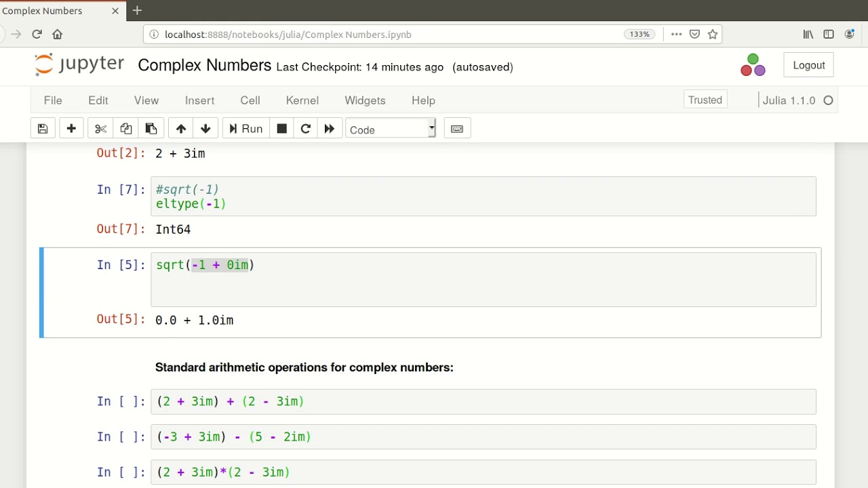The height and width of the screenshot is (488, 868).
Task: Click the Trusted notebook indicator
Action: pyautogui.click(x=705, y=100)
